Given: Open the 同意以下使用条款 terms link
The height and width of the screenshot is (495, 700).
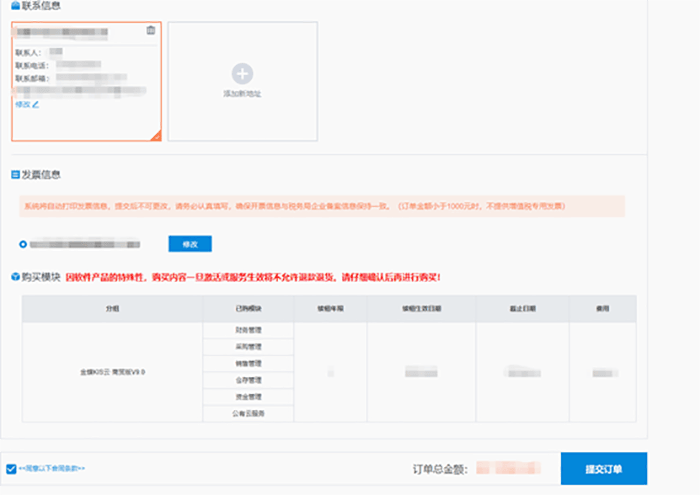Looking at the screenshot, I should 52,468.
